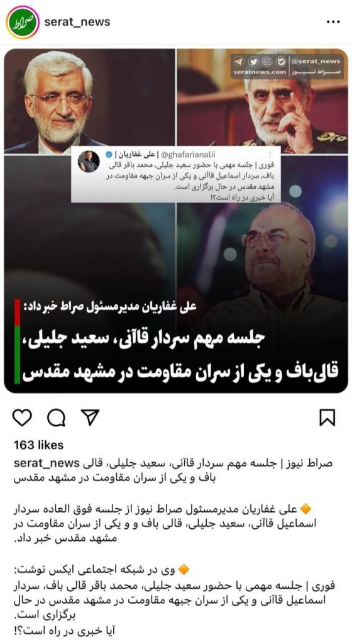Image resolution: width=352 pixels, height=644 pixels.
Task: Open comments via speech bubble icon
Action: pos(56,418)
